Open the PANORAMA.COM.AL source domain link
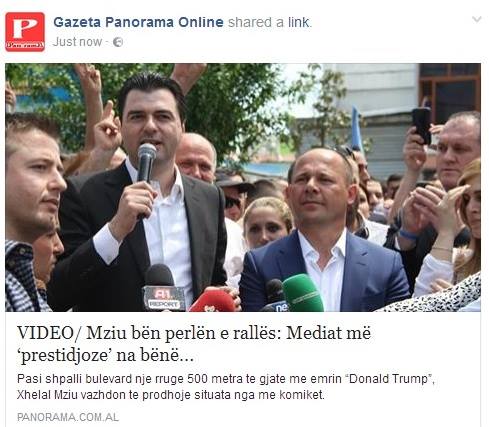This screenshot has height=427, width=489. coord(68,417)
